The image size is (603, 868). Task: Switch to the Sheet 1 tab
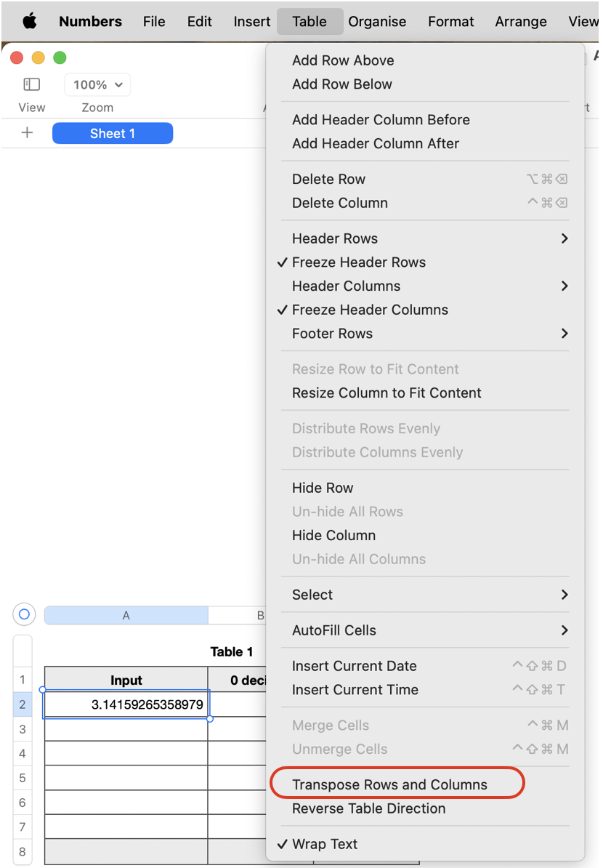click(113, 133)
